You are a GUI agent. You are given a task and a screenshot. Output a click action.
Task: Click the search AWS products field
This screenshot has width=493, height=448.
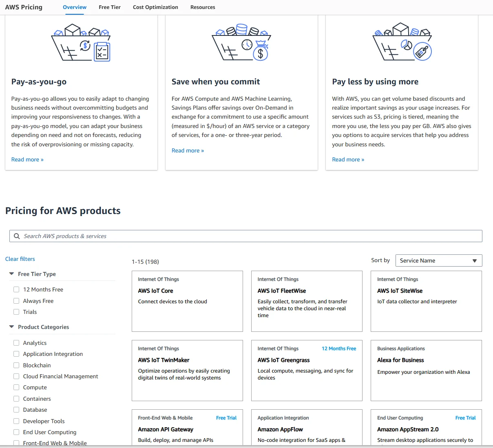coord(246,236)
